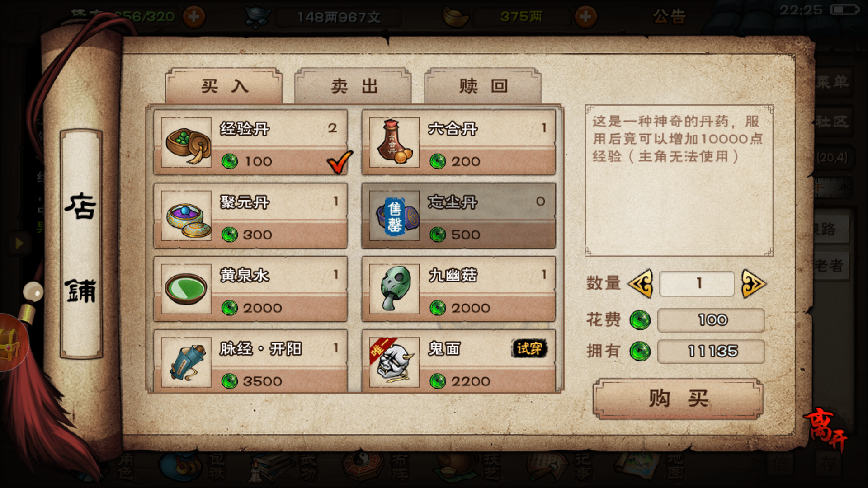Switch to the 卖出 sell tab

click(353, 86)
